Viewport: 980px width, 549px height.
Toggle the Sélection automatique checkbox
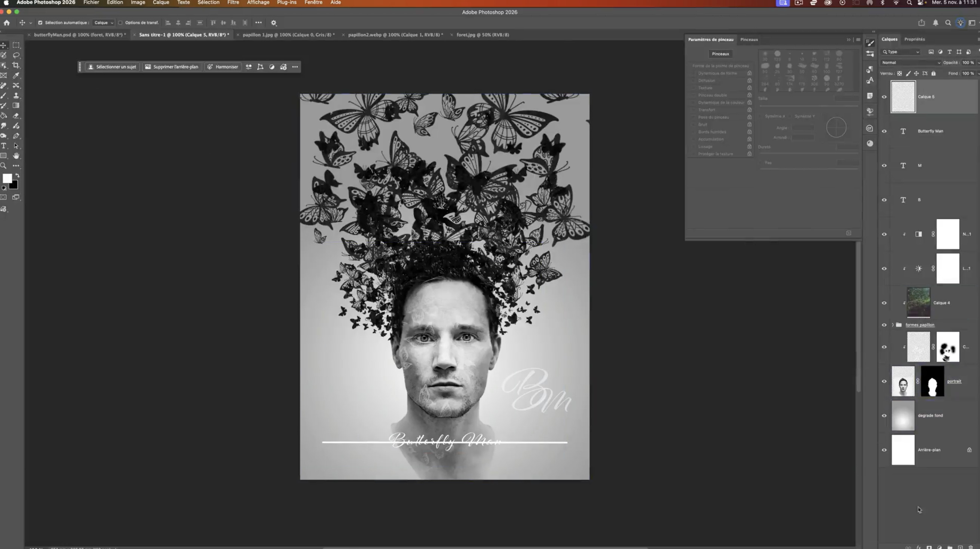pyautogui.click(x=40, y=23)
